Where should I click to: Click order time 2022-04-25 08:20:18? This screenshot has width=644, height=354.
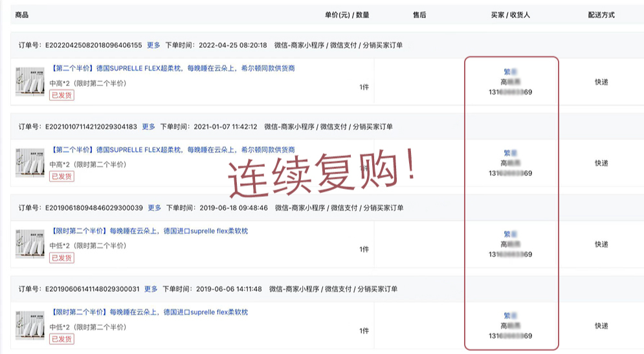click(233, 45)
